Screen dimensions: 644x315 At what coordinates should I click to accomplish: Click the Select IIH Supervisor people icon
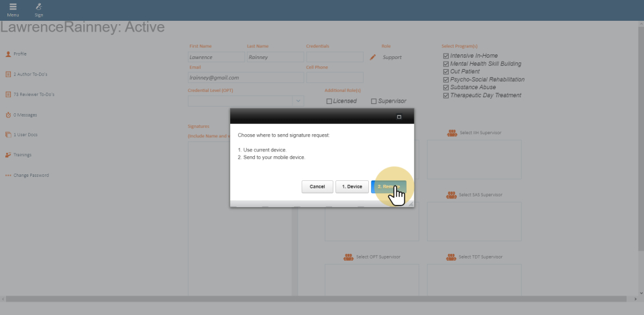[452, 133]
